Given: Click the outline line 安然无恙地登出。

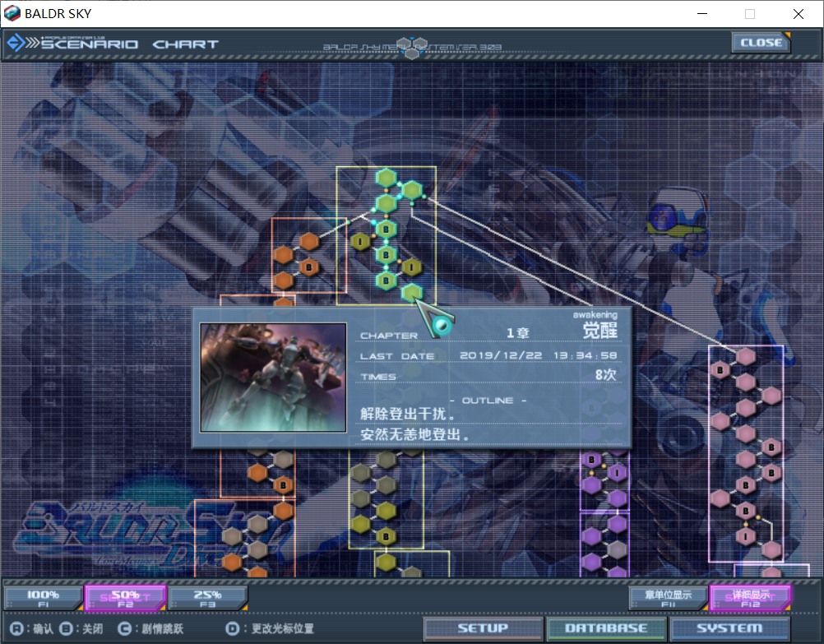Looking at the screenshot, I should point(415,435).
